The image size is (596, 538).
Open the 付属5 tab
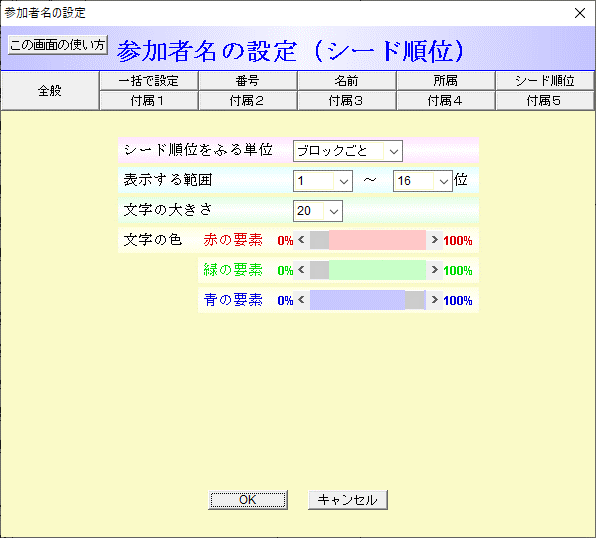coord(545,101)
